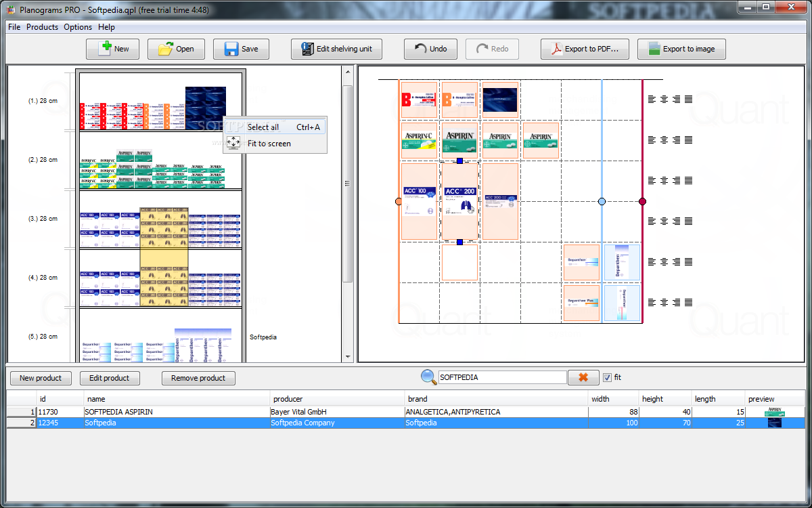Justify icon in the bottom shelf row

688,303
